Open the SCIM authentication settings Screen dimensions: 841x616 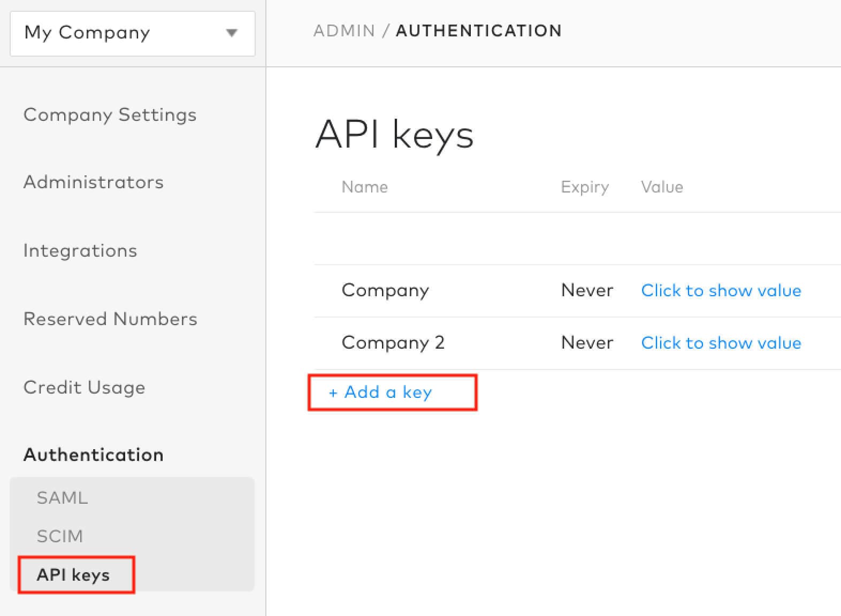pyautogui.click(x=59, y=536)
